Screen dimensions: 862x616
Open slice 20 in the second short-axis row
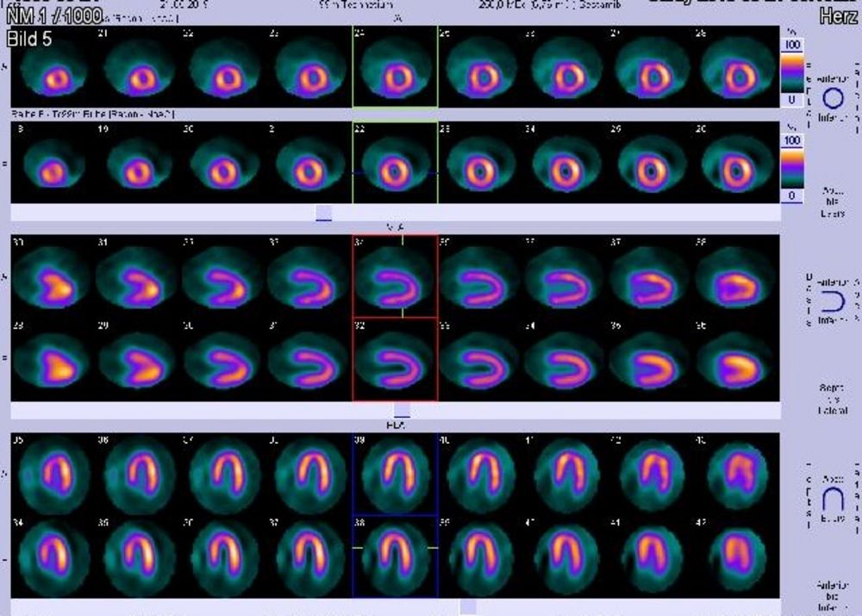pyautogui.click(x=225, y=163)
